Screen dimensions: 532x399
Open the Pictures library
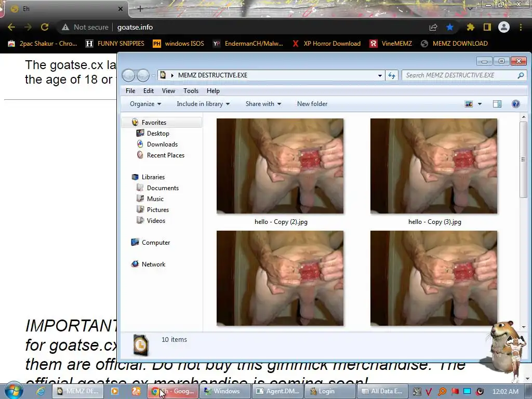tap(158, 210)
